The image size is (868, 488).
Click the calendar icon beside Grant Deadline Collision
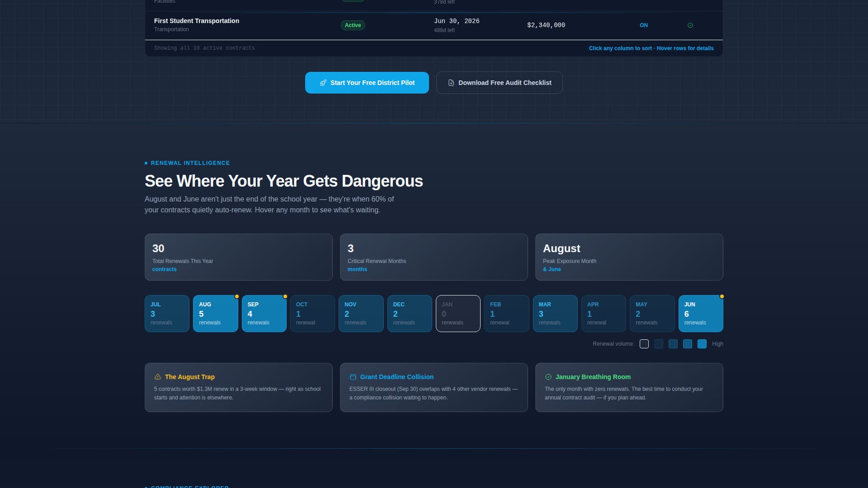click(353, 377)
